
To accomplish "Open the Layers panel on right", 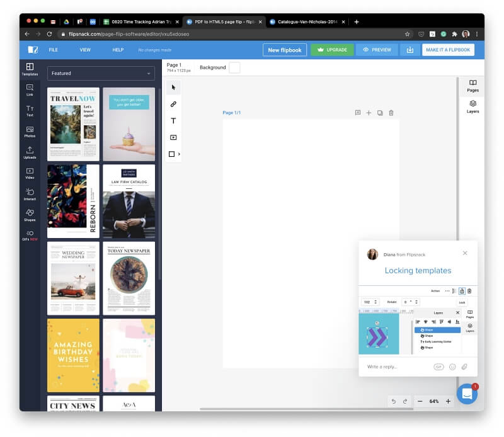I will (473, 107).
